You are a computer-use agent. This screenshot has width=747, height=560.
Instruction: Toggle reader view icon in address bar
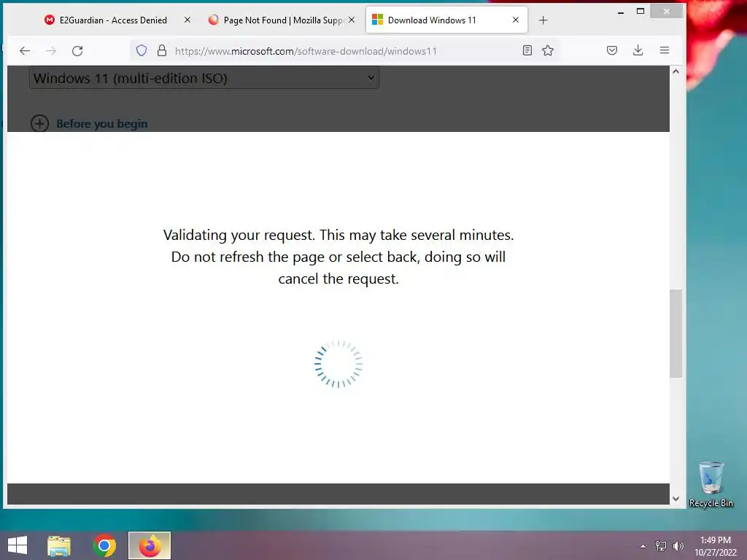527,50
